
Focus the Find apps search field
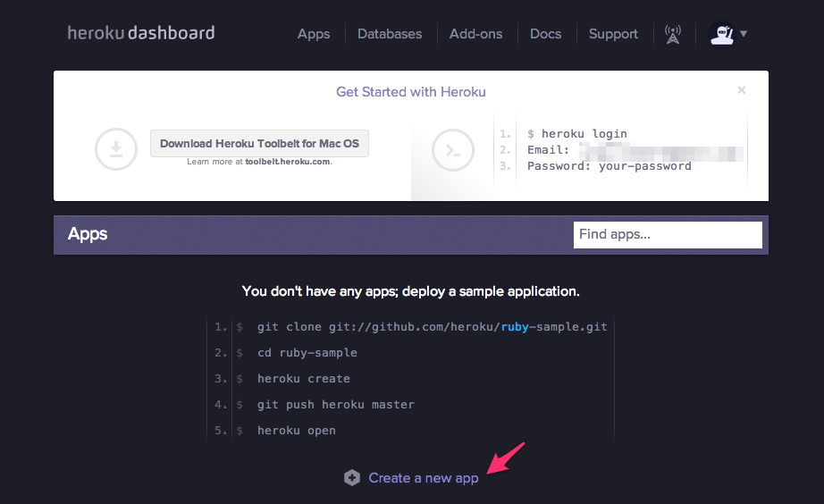pos(668,234)
